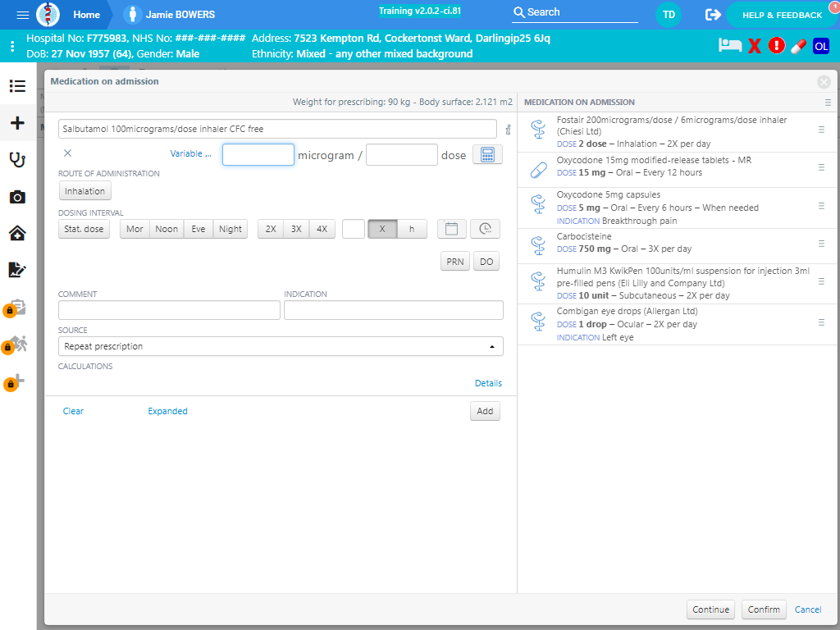Open the stethoscope sidebar icon
This screenshot has width=840, height=630.
click(17, 160)
